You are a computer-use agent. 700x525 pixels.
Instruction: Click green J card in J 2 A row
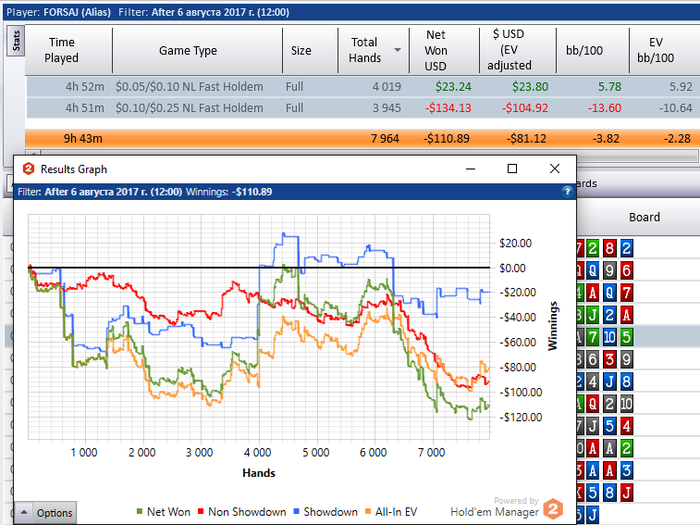point(592,315)
